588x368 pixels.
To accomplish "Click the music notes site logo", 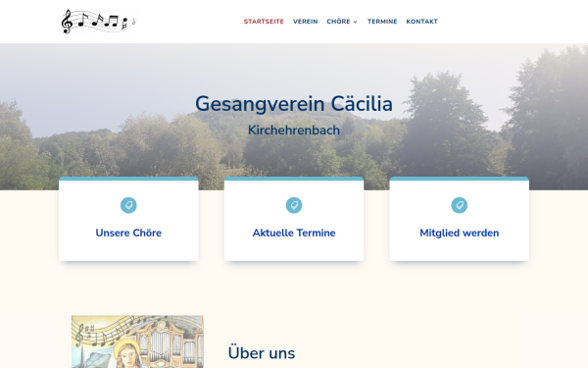I will click(99, 22).
